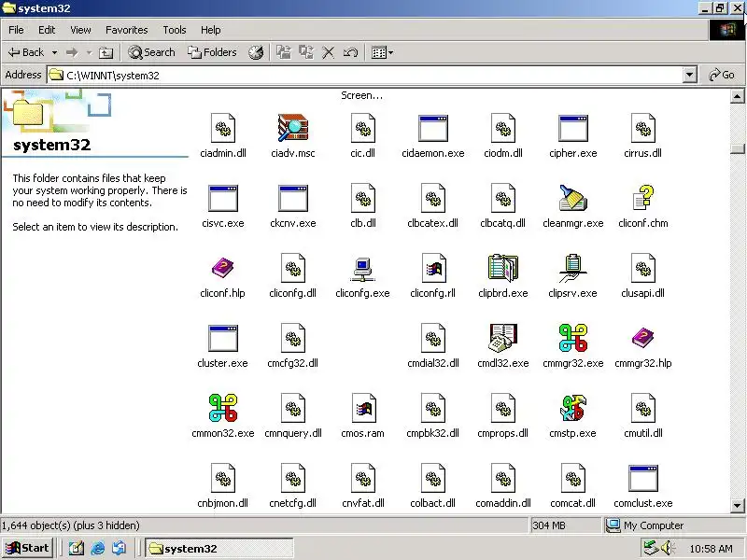Select the cidaemon.exe program icon
This screenshot has height=560, width=747.
coord(432,128)
